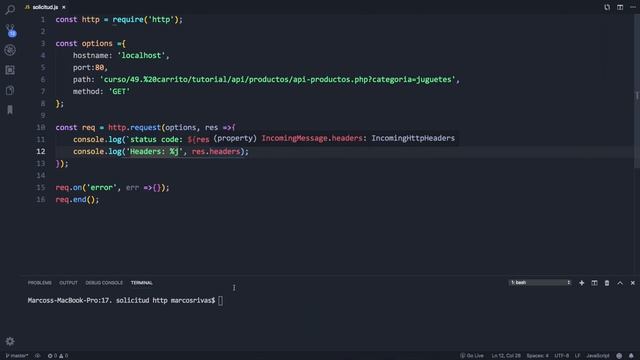Screen dimensions: 640x360
Task: Click the require('http') call on line 1
Action: [146, 20]
